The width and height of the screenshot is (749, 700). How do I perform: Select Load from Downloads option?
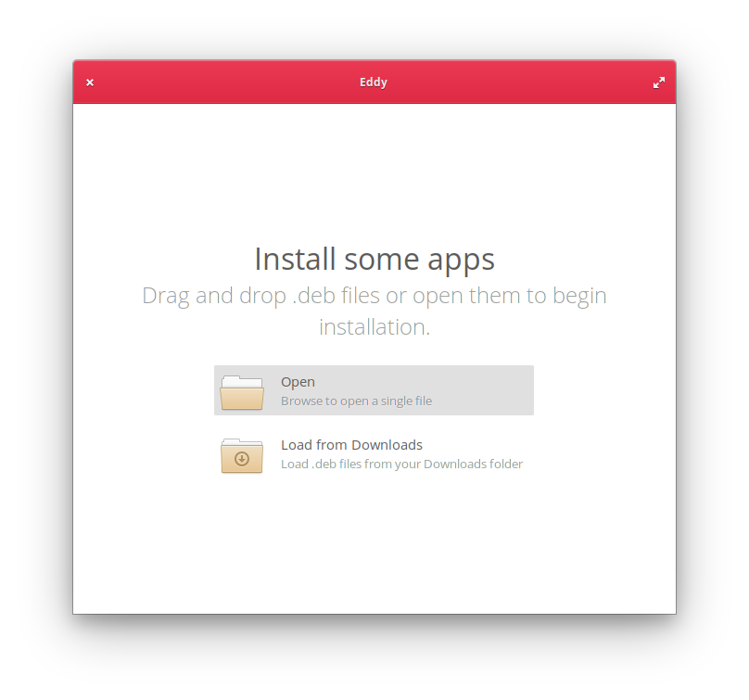[x=374, y=454]
